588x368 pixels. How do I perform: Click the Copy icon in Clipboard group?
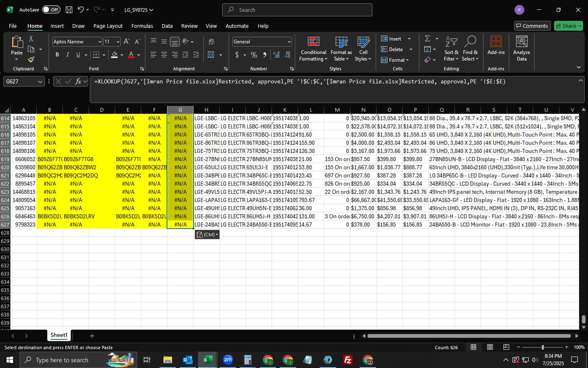click(31, 49)
